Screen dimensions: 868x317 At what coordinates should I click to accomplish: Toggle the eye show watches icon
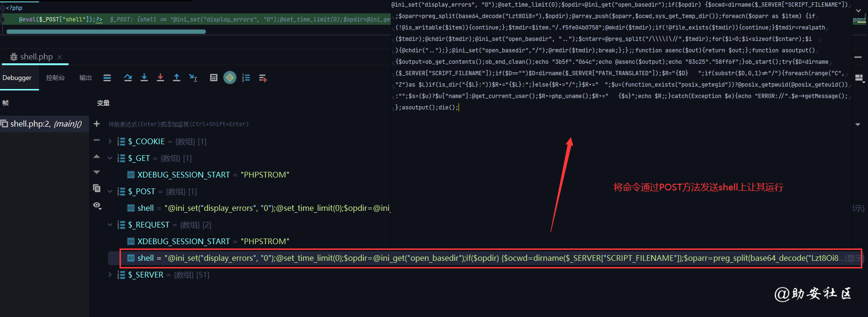(97, 205)
